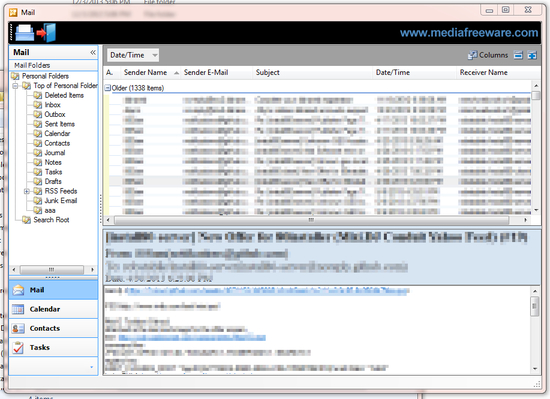Screen dimensions: 550x399
Task: Open the Junk E-mail folder
Action: click(x=60, y=201)
